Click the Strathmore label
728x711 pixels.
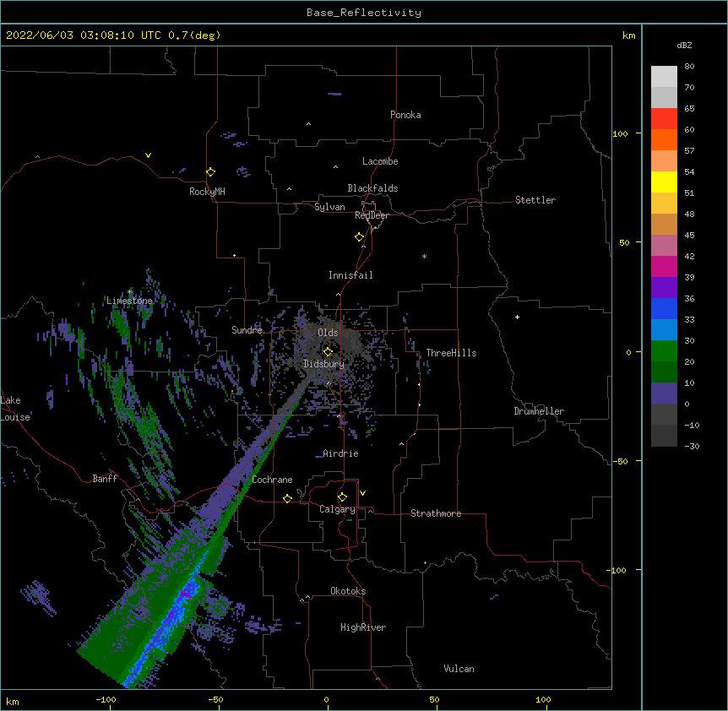coord(436,513)
